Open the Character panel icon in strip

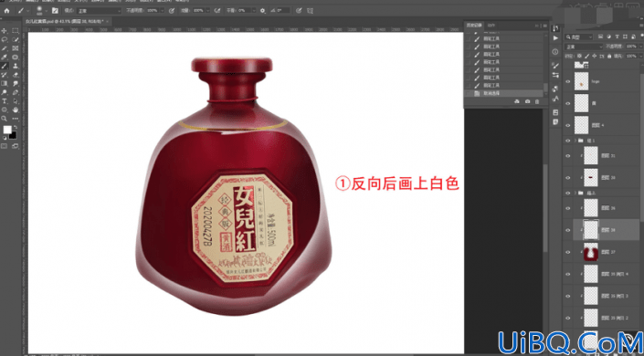pos(555,99)
